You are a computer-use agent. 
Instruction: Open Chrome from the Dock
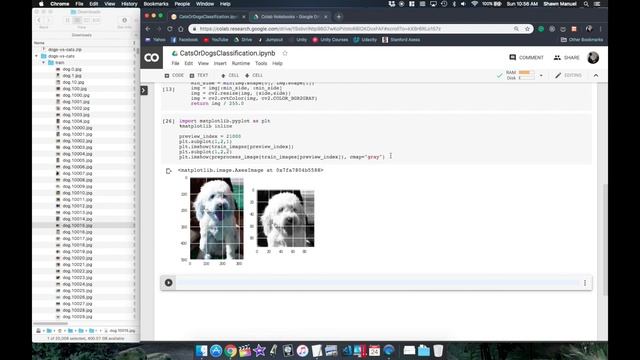click(230, 351)
